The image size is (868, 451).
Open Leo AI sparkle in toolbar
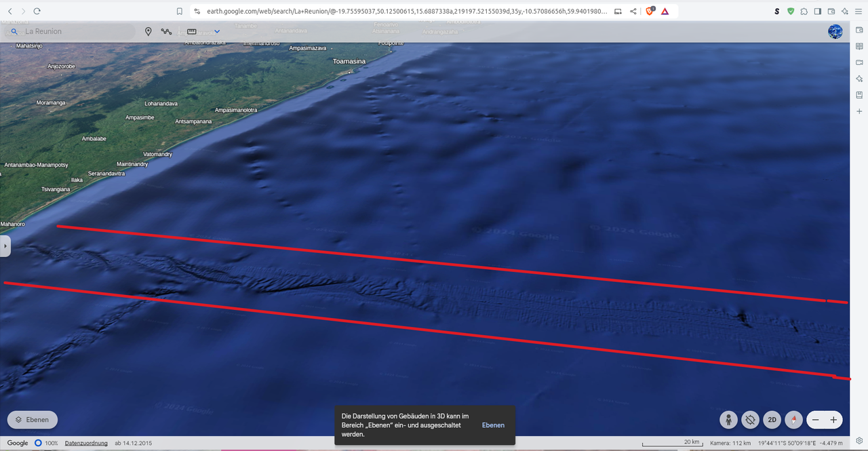(845, 12)
